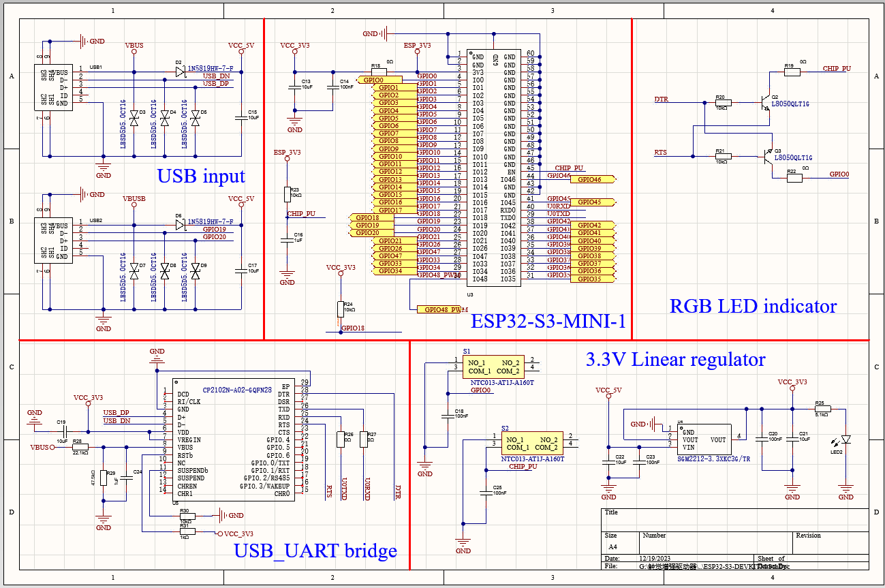This screenshot has width=885, height=588.
Task: Select capacitor C22 10uF in the regulator section
Action: 608,462
